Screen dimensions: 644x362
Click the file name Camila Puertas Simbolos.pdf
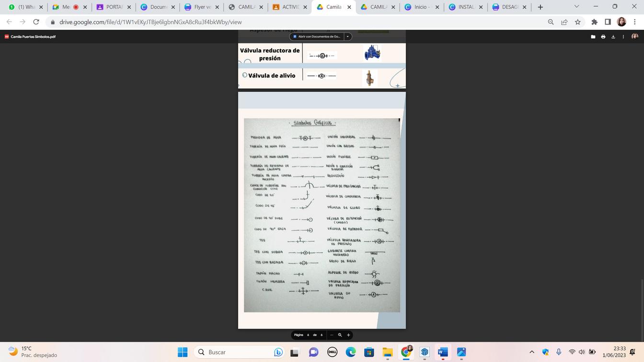[x=33, y=36]
